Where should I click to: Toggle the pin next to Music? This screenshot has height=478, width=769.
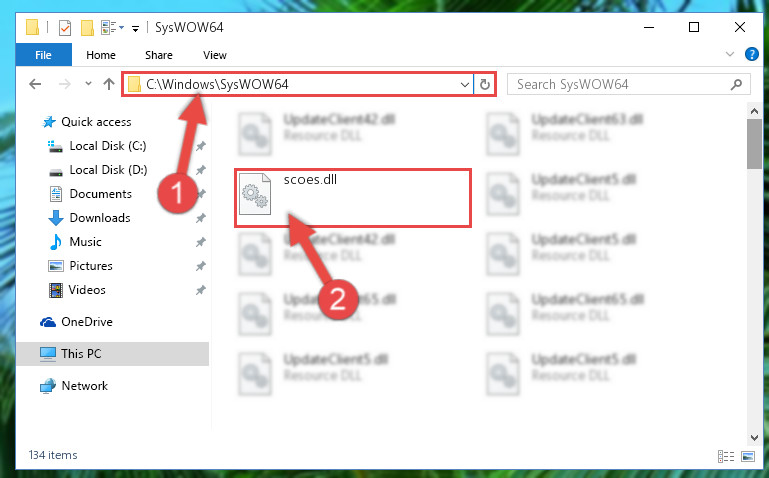[x=201, y=242]
